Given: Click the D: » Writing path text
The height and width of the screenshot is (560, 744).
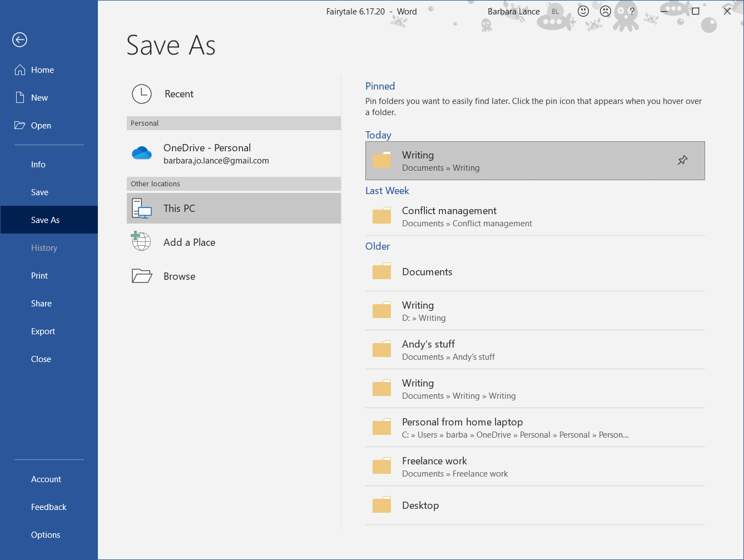Looking at the screenshot, I should [x=424, y=318].
